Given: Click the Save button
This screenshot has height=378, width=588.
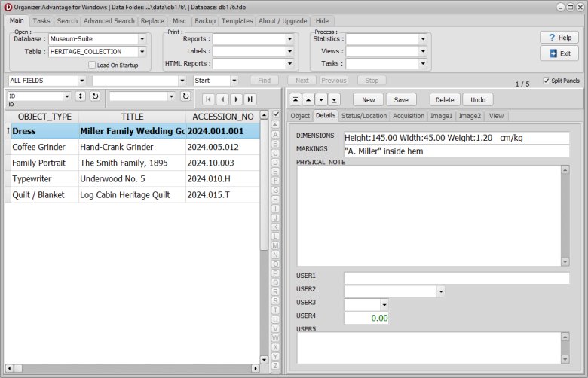Looking at the screenshot, I should point(401,99).
